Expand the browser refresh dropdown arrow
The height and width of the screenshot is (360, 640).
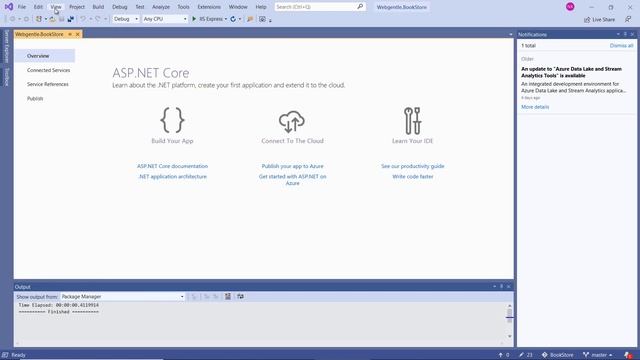click(x=240, y=19)
